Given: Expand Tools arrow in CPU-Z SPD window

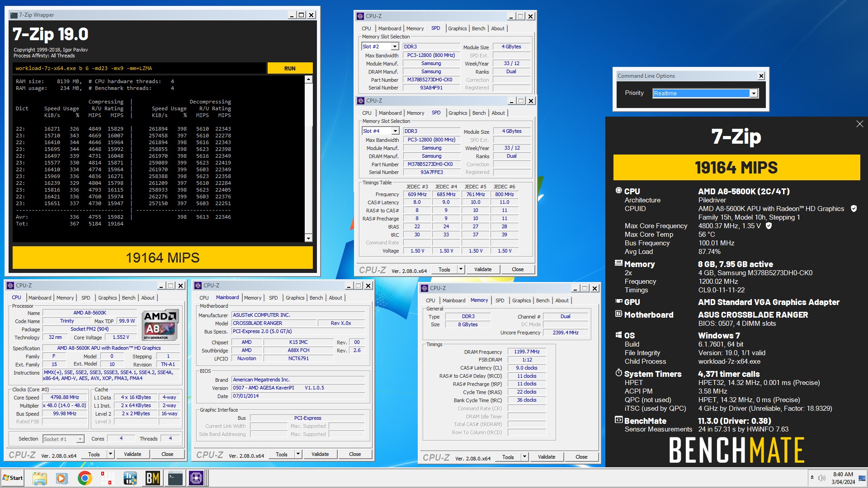Looking at the screenshot, I should (461, 269).
